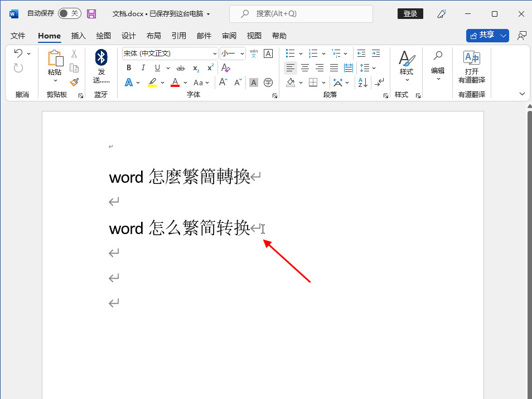Viewport: 532px width, 399px height.
Task: Click the center align icon
Action: [305, 68]
